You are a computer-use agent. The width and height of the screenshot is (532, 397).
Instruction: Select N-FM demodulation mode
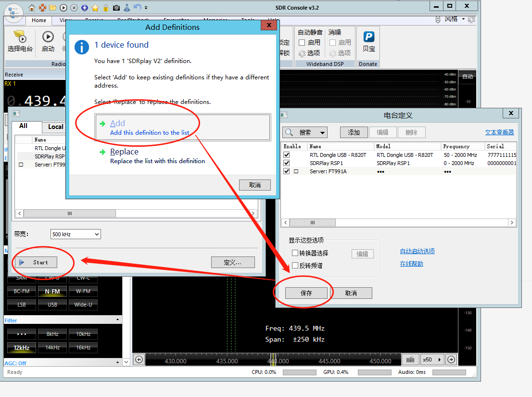pyautogui.click(x=52, y=291)
